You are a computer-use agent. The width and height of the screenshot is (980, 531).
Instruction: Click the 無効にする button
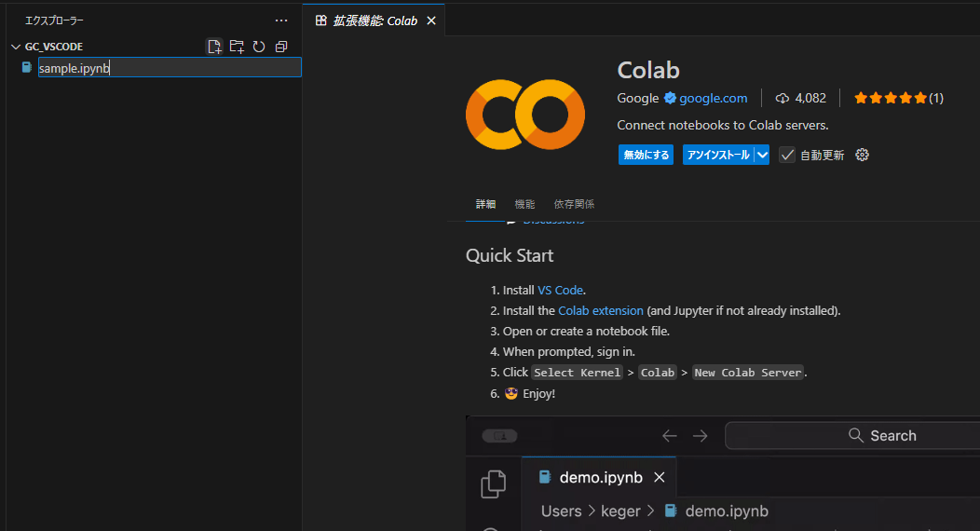click(646, 155)
